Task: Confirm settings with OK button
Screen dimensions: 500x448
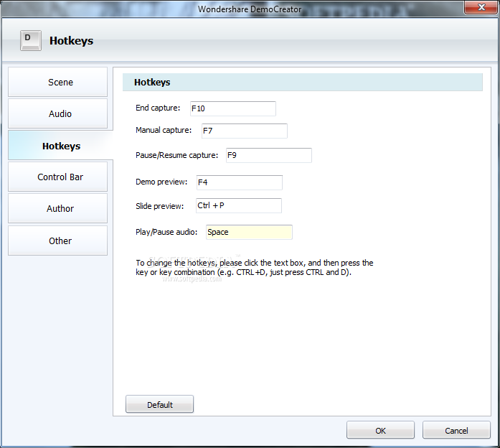Action: (x=380, y=430)
